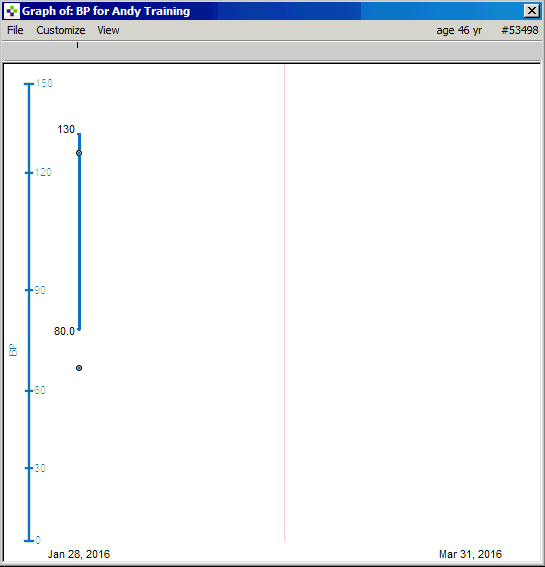Click the Jan 28, 2016 date label
This screenshot has width=545, height=567.
coord(79,554)
